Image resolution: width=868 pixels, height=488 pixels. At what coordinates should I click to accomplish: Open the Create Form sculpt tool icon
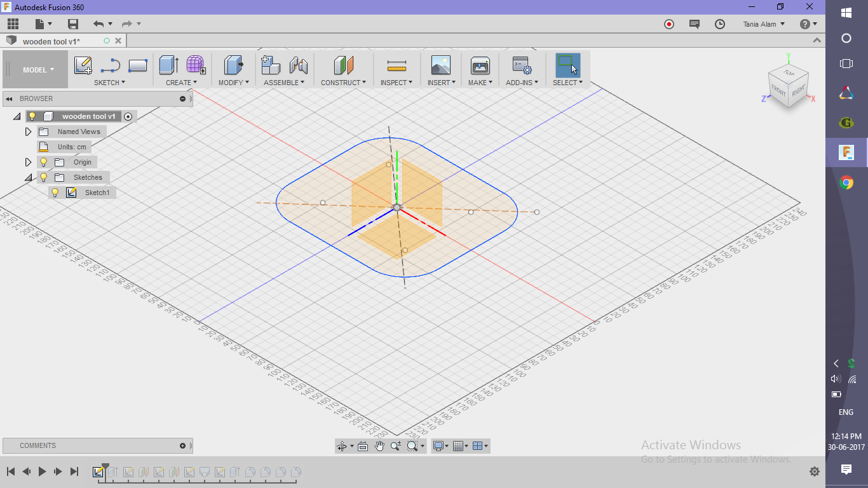point(196,65)
